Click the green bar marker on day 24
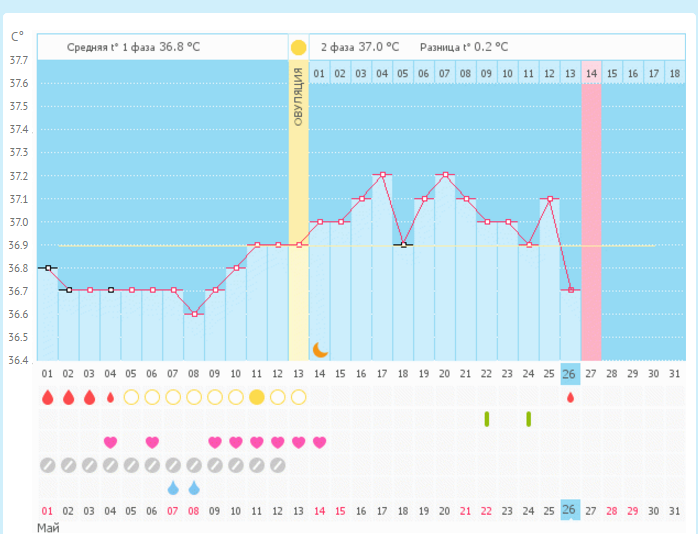 529,419
